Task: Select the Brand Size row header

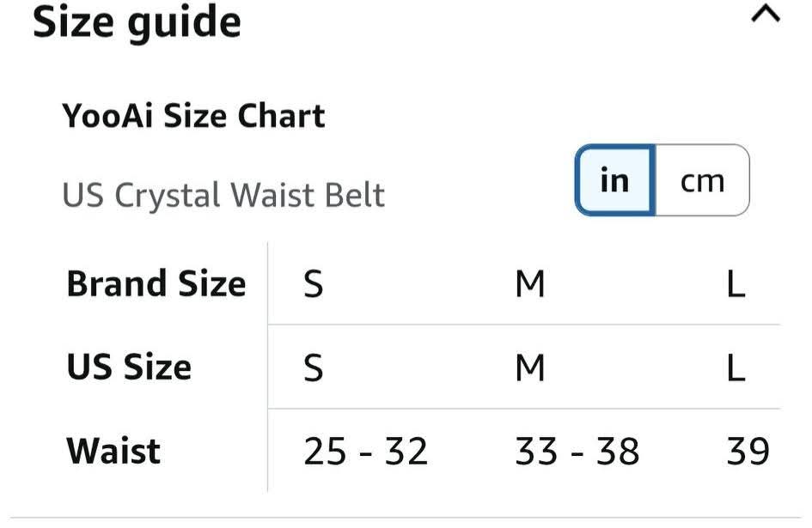Action: 156,284
